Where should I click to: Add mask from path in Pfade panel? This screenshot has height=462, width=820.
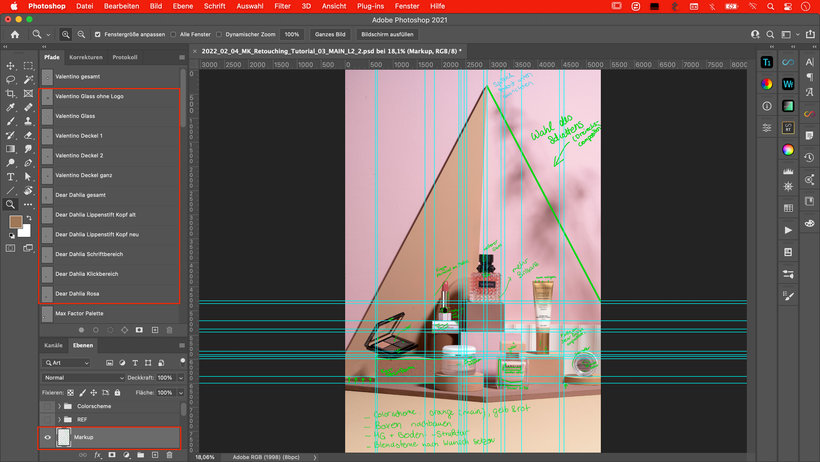coord(139,330)
